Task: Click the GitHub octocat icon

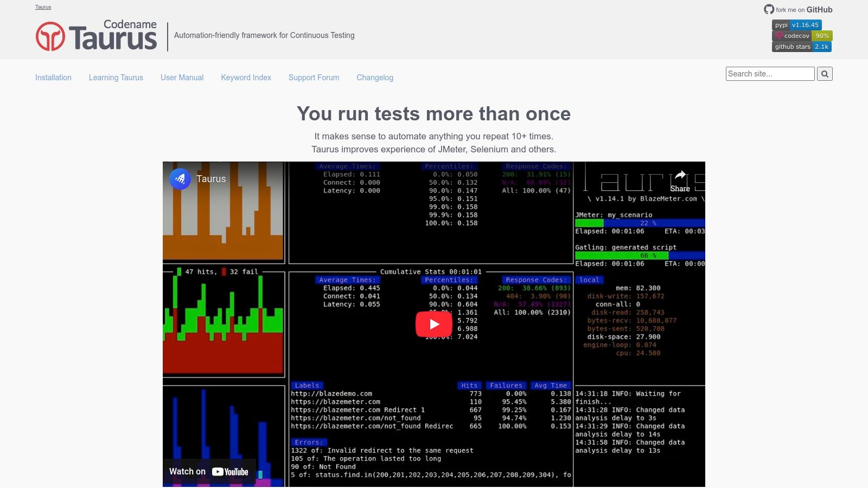Action: pos(769,9)
